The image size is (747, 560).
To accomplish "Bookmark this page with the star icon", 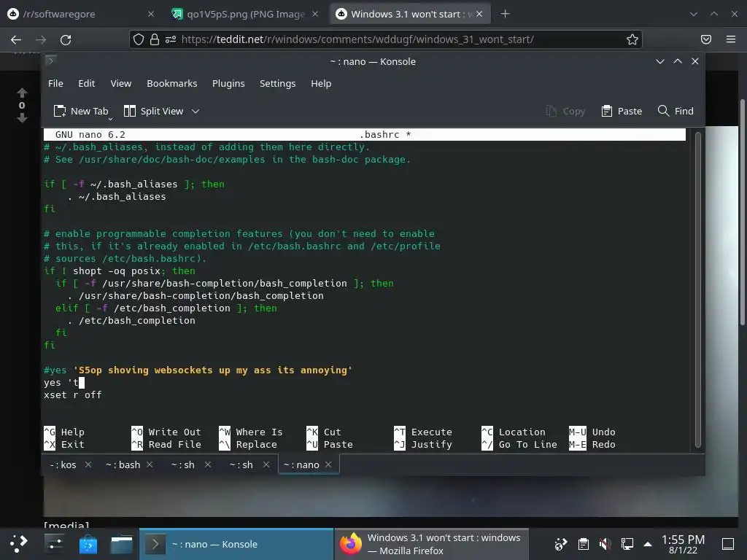I will [632, 39].
